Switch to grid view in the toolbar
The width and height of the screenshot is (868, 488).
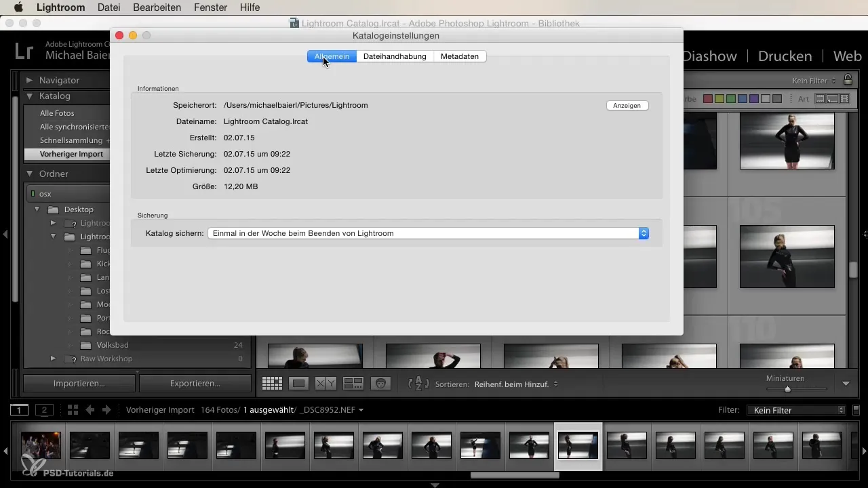pos(272,384)
